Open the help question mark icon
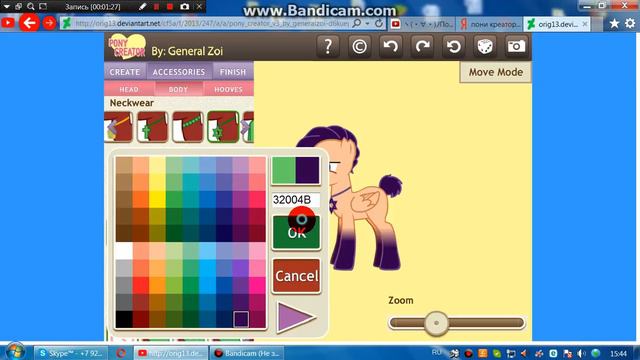Image resolution: width=640 pixels, height=360 pixels. click(x=328, y=47)
